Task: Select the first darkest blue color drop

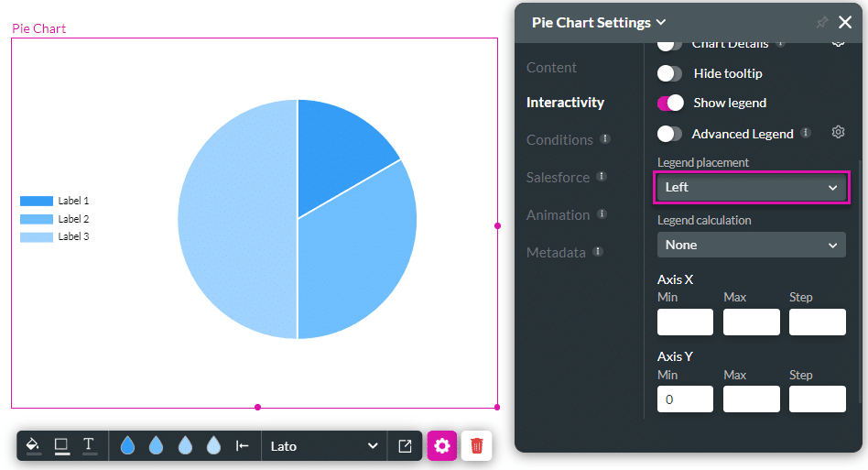Action: (x=127, y=446)
